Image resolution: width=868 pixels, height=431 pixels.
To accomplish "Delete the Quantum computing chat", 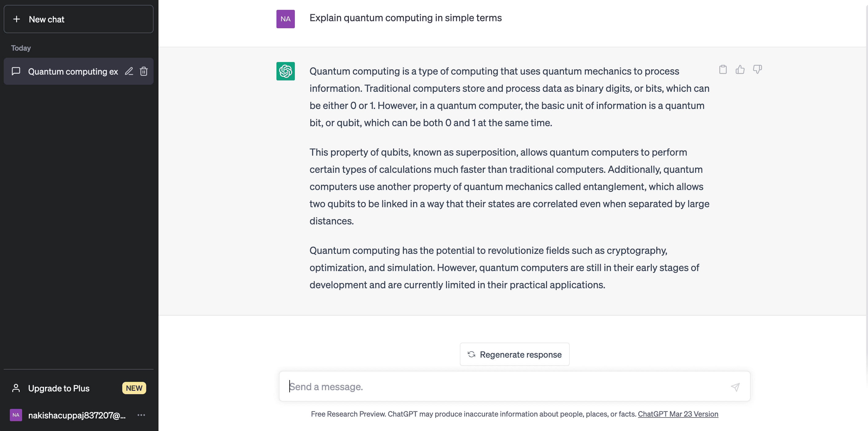I will 144,72.
